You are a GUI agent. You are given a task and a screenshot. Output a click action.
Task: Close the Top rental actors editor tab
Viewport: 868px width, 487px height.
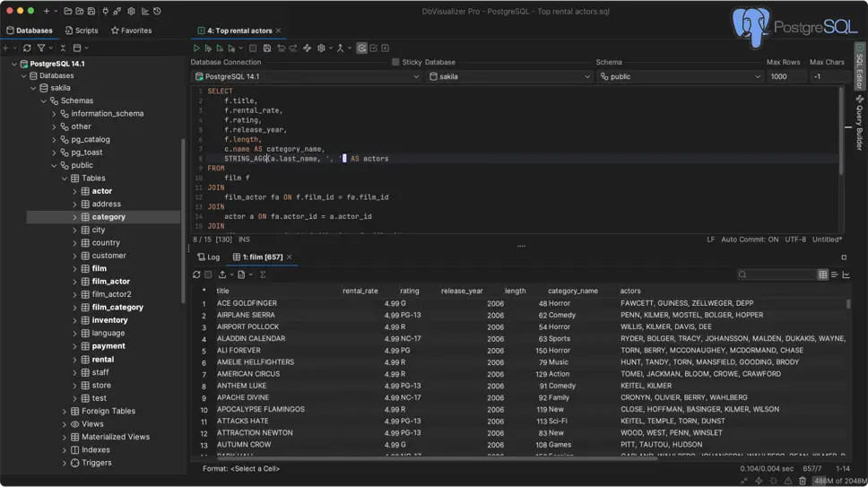pyautogui.click(x=279, y=30)
